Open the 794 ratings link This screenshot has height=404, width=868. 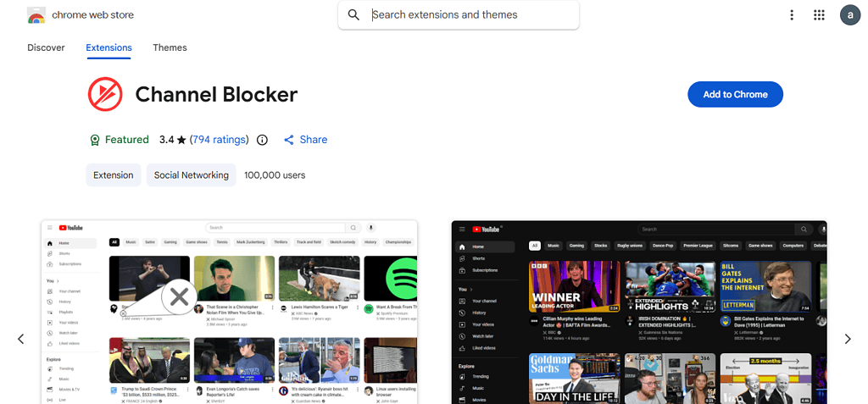tap(220, 140)
